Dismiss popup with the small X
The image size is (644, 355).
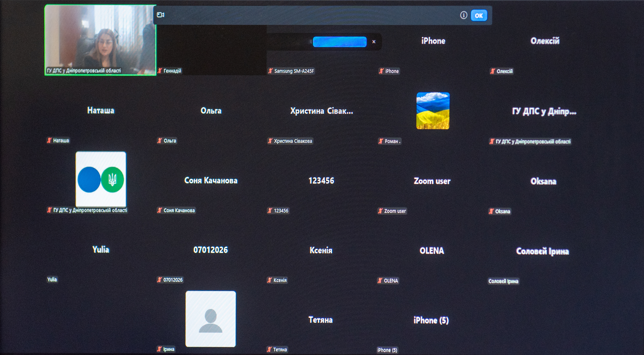click(x=374, y=42)
